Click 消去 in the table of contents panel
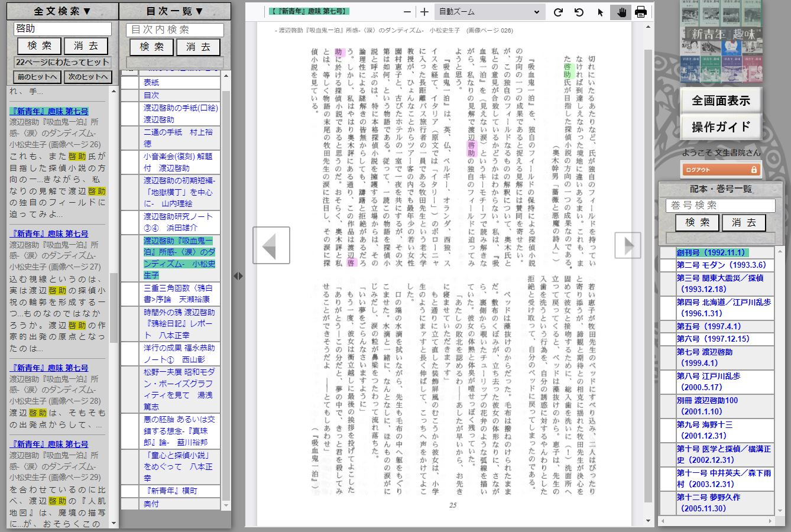This screenshot has height=532, width=791. pos(198,47)
